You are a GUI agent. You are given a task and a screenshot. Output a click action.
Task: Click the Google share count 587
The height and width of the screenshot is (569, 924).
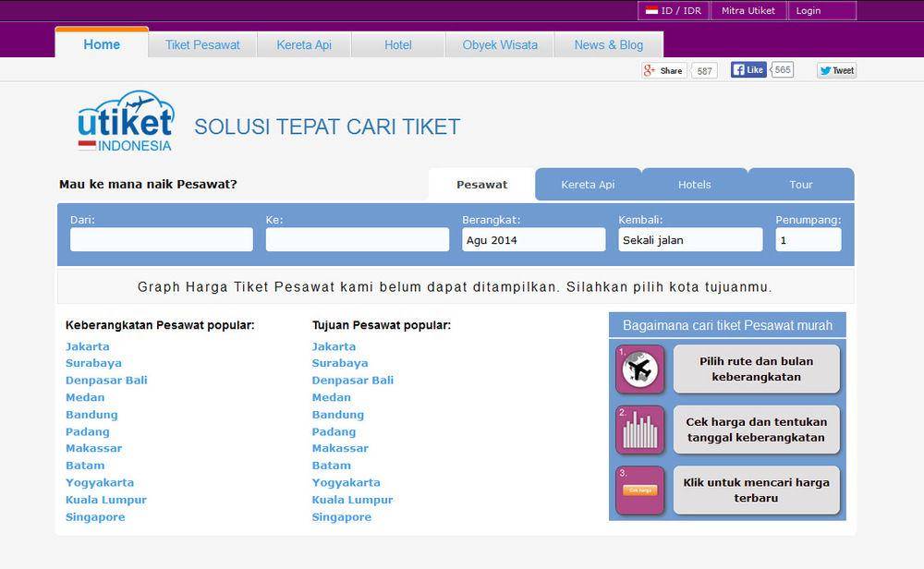[704, 71]
